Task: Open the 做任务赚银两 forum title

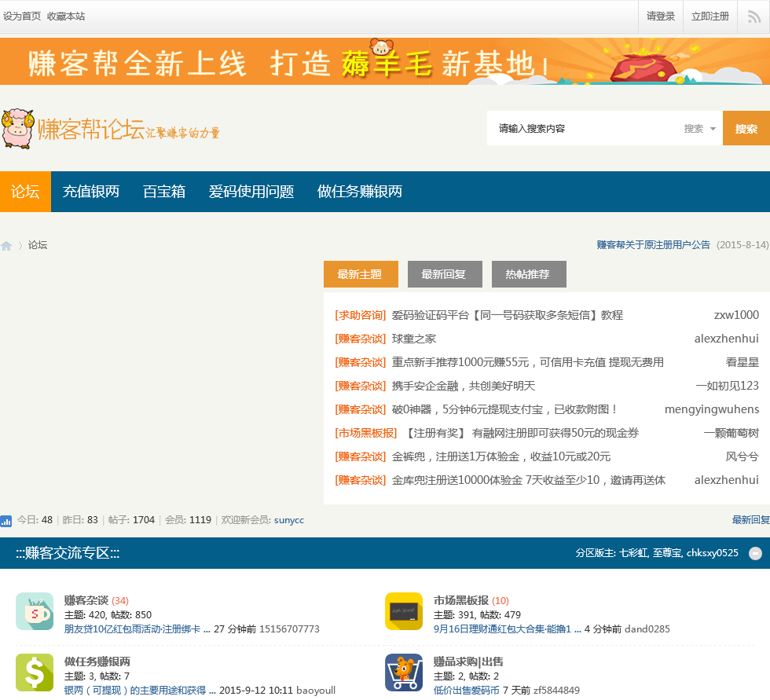Action: 97,662
